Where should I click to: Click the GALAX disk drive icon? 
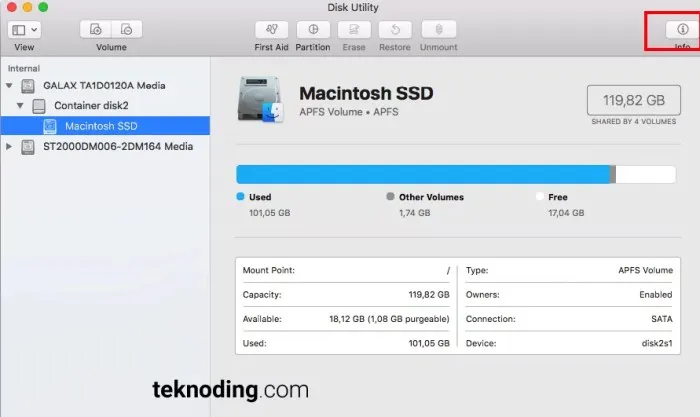tap(28, 86)
